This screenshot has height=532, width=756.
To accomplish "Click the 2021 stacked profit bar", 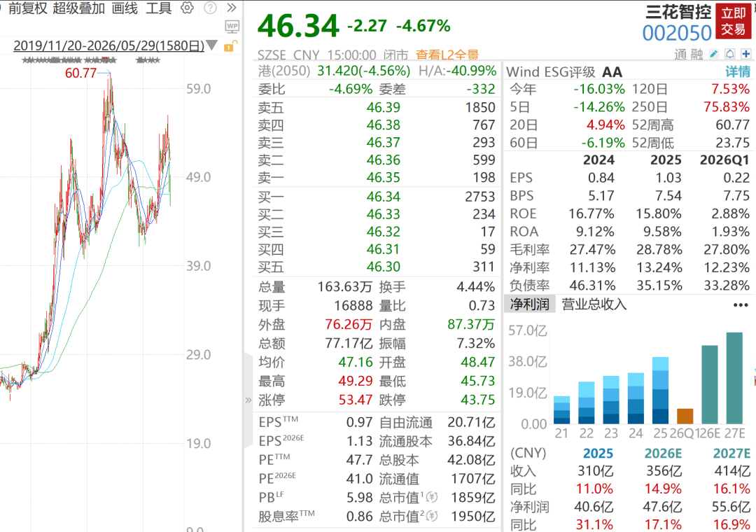I will point(561,410).
